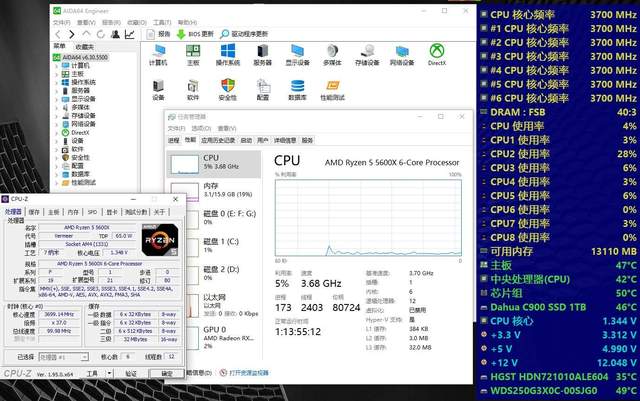Click the BIOS 更新 toolbar button
This screenshot has width=640, height=401.
(195, 34)
